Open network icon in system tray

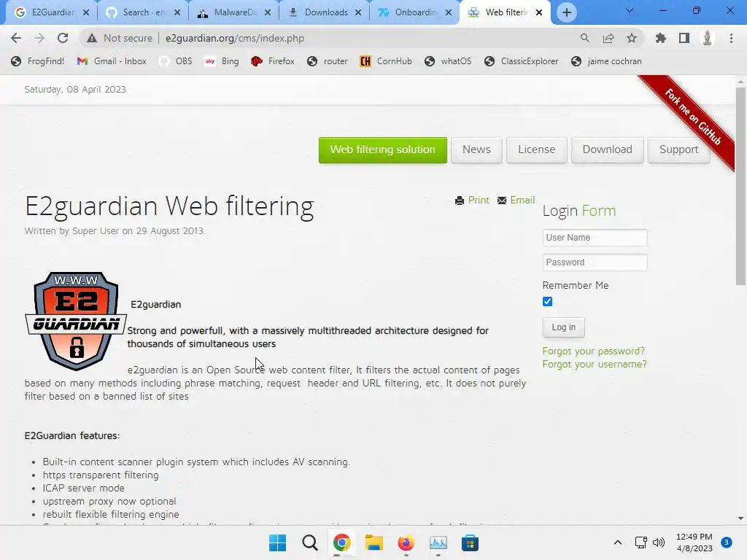point(640,542)
